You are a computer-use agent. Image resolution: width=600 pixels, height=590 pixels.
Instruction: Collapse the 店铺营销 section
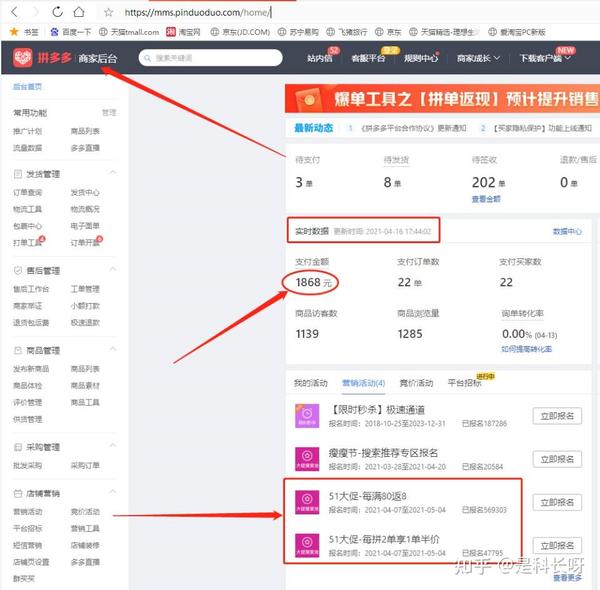(x=113, y=492)
